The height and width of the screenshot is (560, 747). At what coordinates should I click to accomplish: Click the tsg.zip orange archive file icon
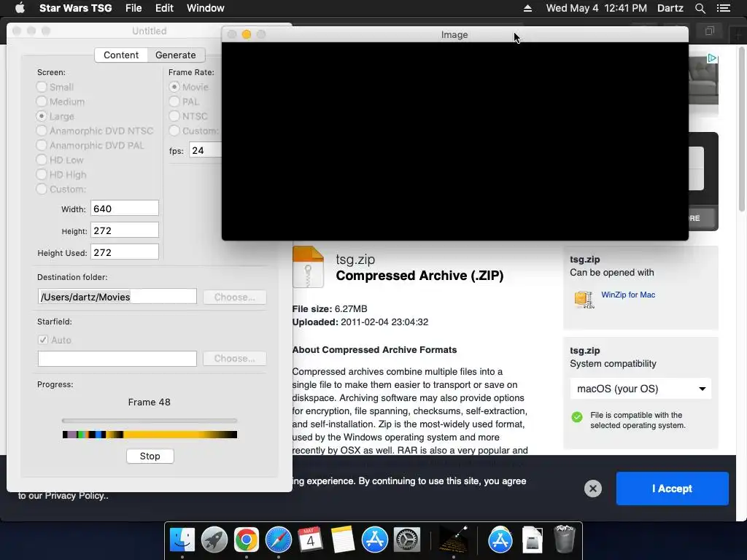(308, 267)
